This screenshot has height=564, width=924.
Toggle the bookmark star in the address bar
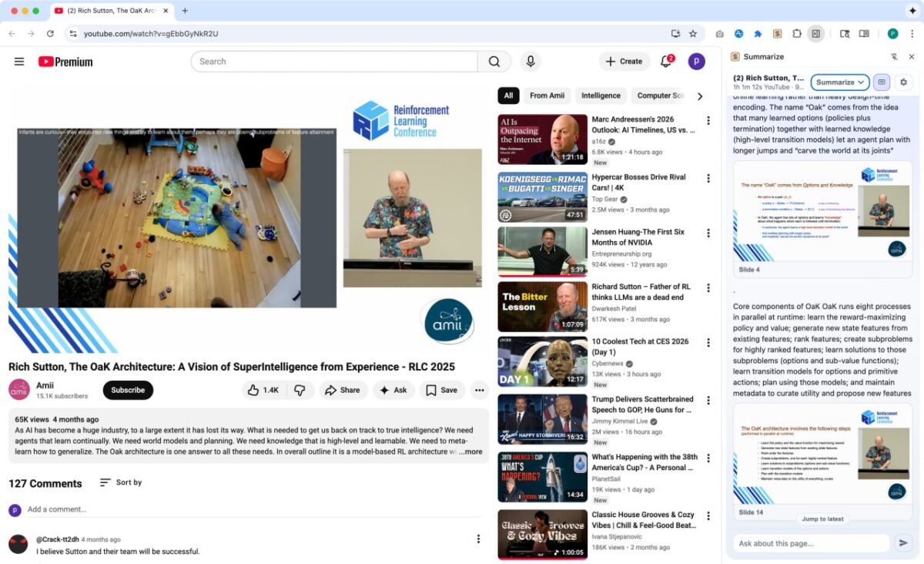(x=692, y=34)
